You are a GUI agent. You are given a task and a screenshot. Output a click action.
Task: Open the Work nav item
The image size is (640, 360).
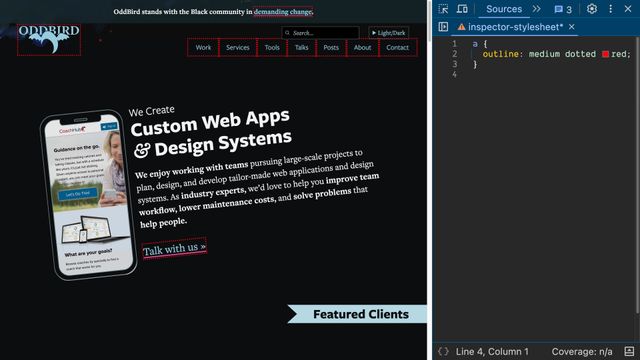pyautogui.click(x=203, y=47)
